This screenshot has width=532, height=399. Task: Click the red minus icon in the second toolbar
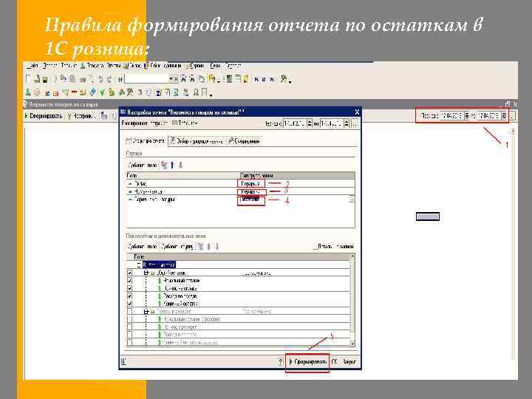pos(75,92)
